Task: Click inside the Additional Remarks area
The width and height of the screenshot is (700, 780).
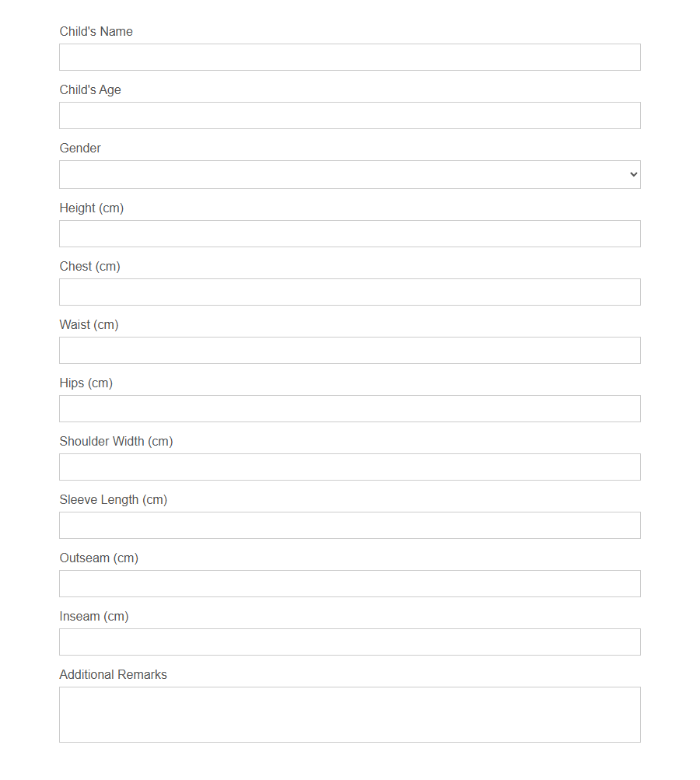Action: [350, 714]
